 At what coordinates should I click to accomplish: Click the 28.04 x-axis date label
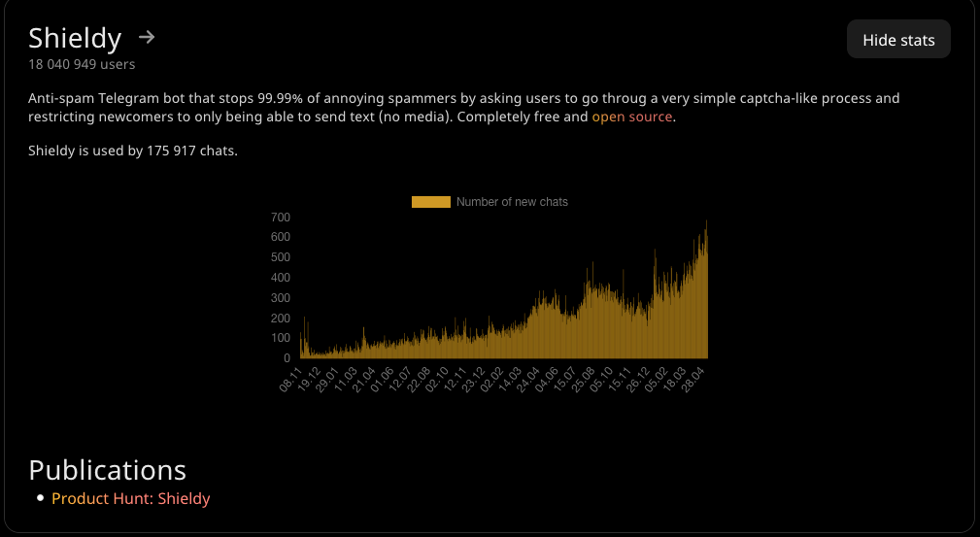(x=693, y=380)
